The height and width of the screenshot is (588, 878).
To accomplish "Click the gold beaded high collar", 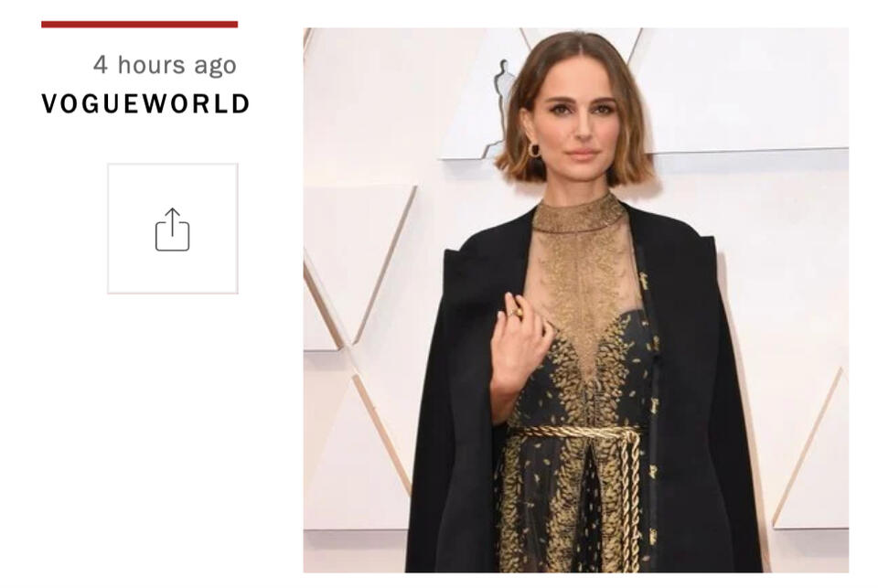I will click(x=578, y=216).
